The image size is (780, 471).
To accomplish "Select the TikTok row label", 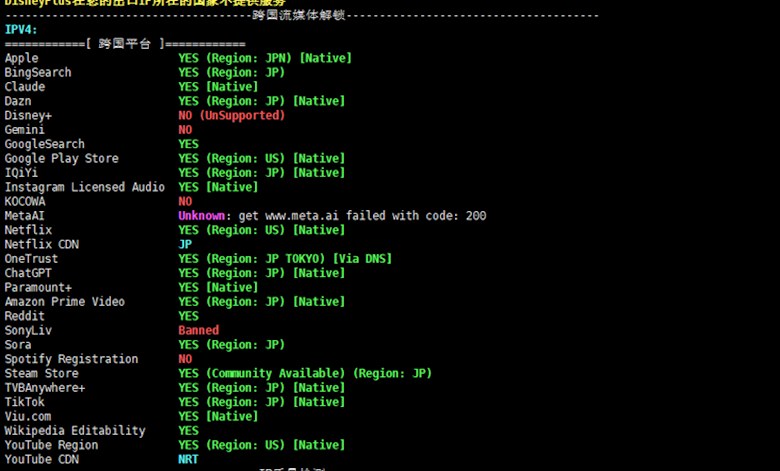I will point(25,402).
